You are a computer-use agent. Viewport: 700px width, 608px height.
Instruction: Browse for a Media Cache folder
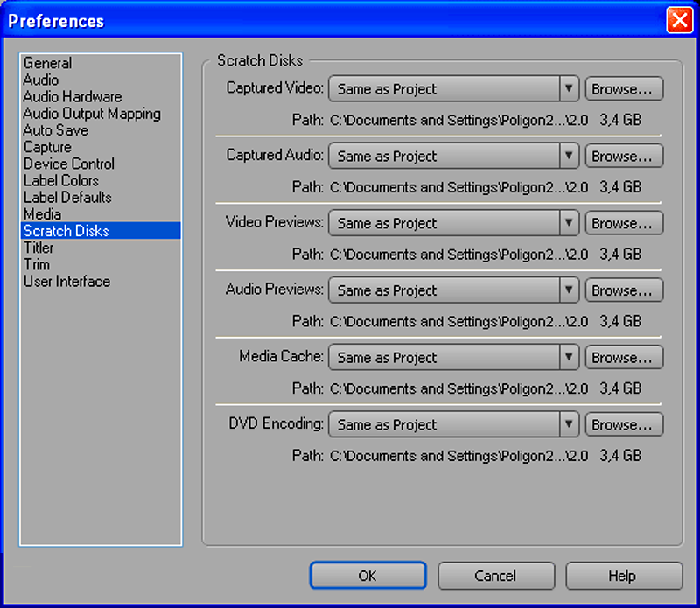[624, 357]
